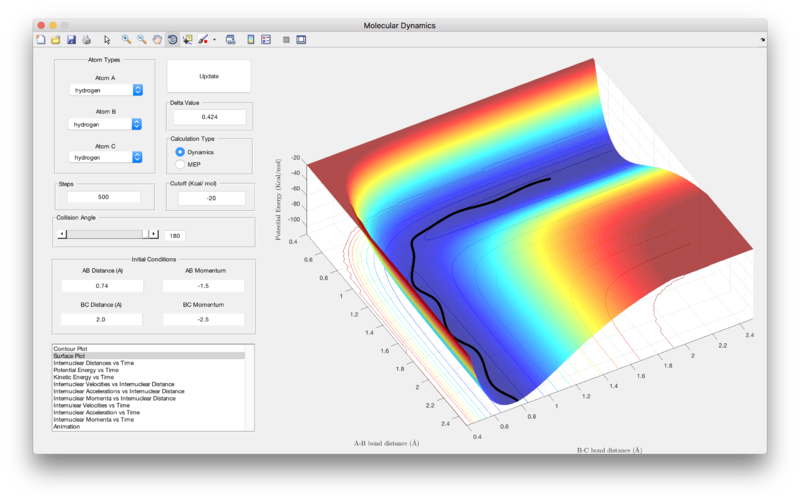
Task: Click the Link Plot icon
Action: tap(231, 39)
